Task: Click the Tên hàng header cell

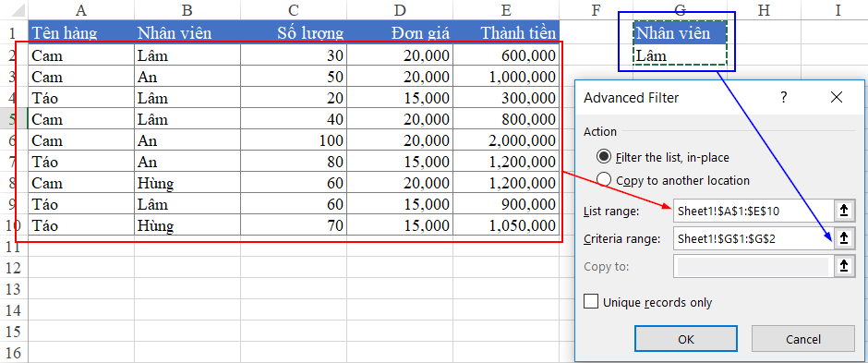Action: [81, 32]
